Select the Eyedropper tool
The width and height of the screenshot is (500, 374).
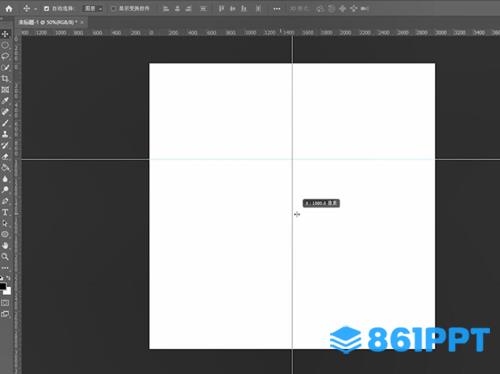(x=5, y=101)
